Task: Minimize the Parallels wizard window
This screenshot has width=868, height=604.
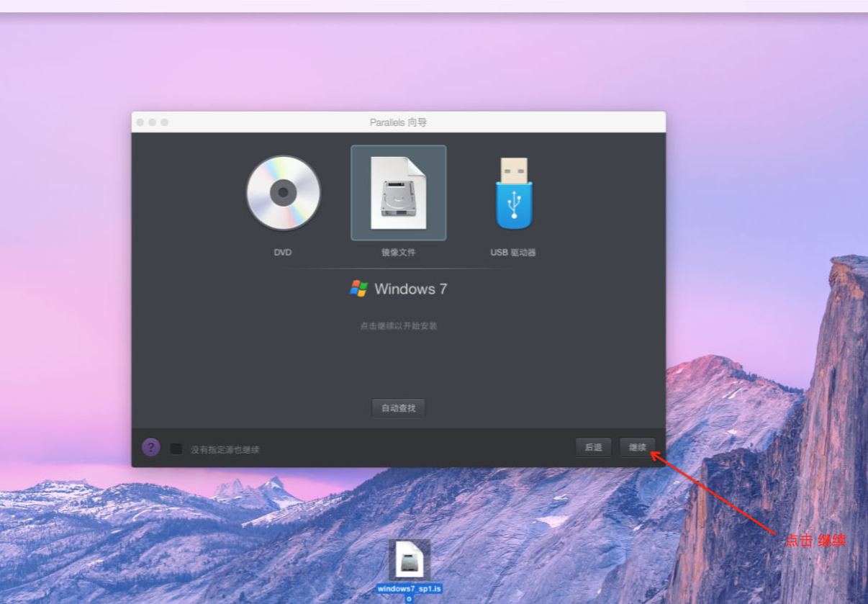Action: click(153, 122)
